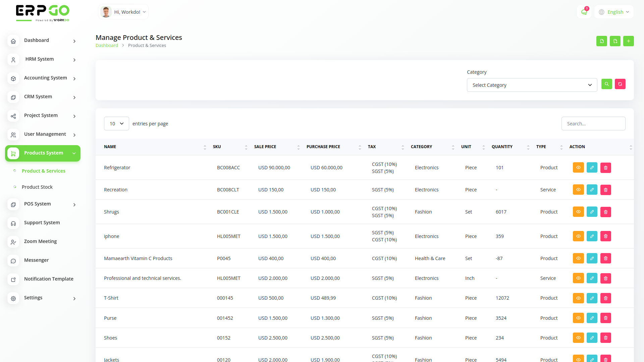Viewport: 644px width, 362px height.
Task: Open the Import products icon button
Action: point(602,41)
